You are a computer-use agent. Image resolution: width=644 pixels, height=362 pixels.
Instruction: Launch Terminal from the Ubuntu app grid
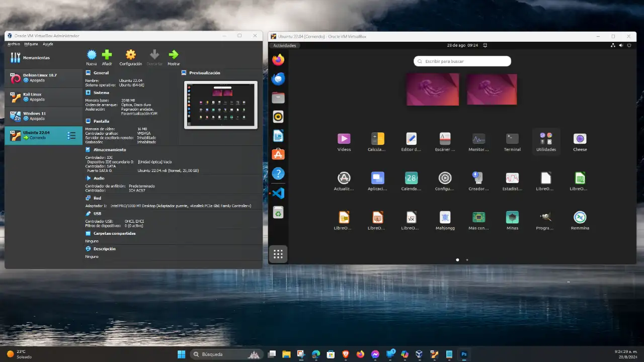[512, 139]
